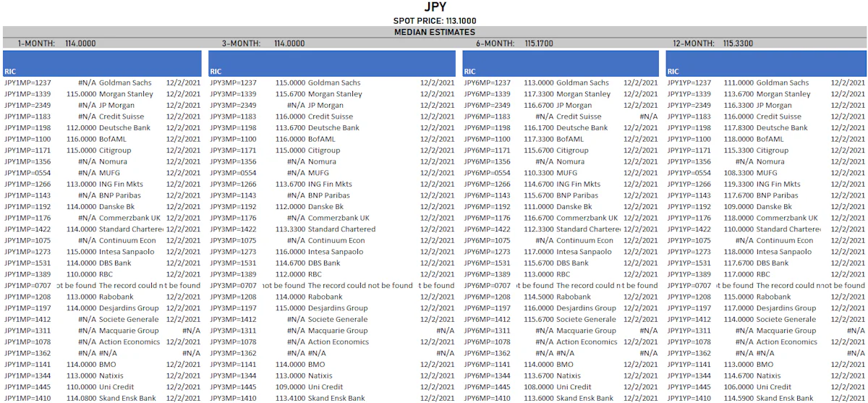
Task: Select Morgan Stanley in 3-month table
Action: (x=335, y=94)
